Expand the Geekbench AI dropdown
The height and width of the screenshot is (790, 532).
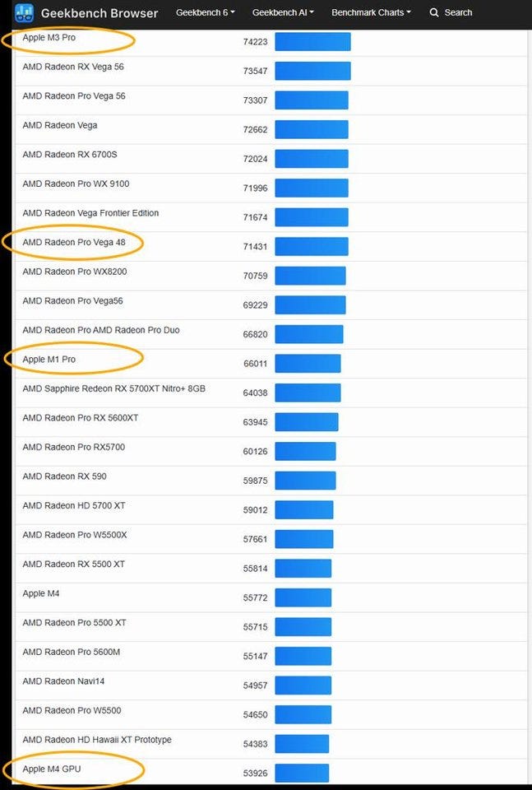(283, 13)
